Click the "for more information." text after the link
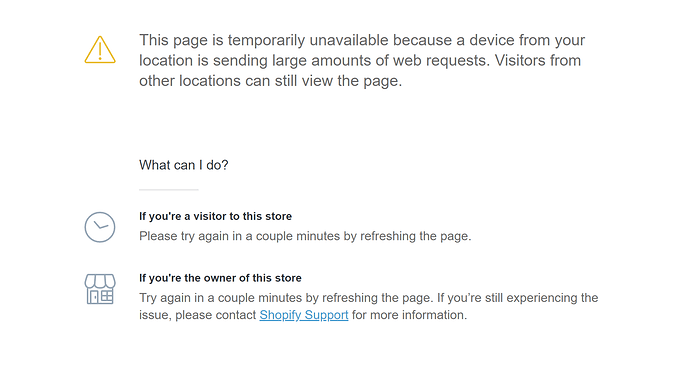 pos(409,315)
